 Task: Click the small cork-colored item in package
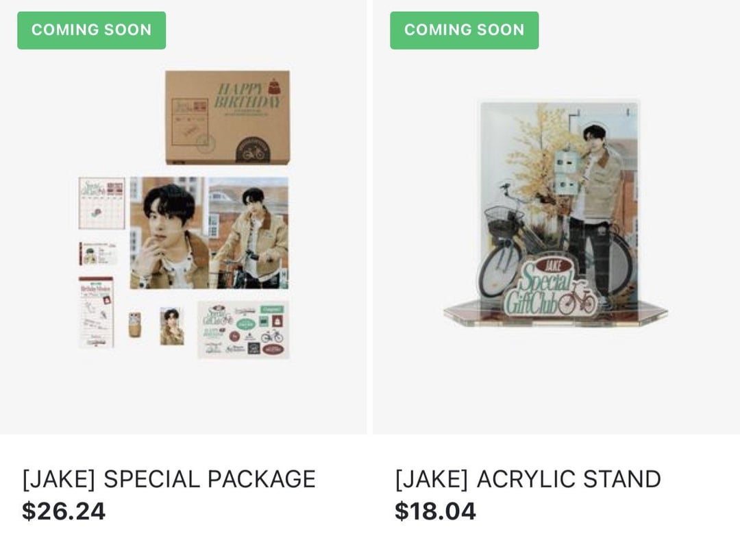135,324
